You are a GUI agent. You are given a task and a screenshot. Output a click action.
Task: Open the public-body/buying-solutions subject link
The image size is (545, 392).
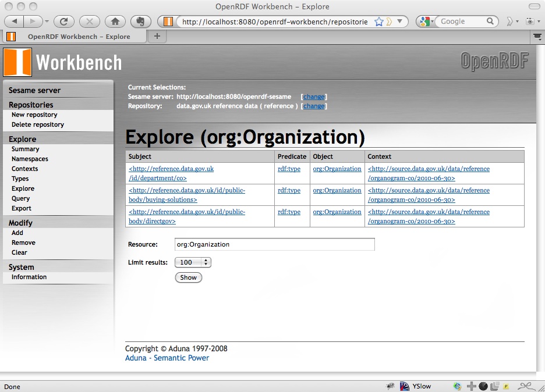187,195
